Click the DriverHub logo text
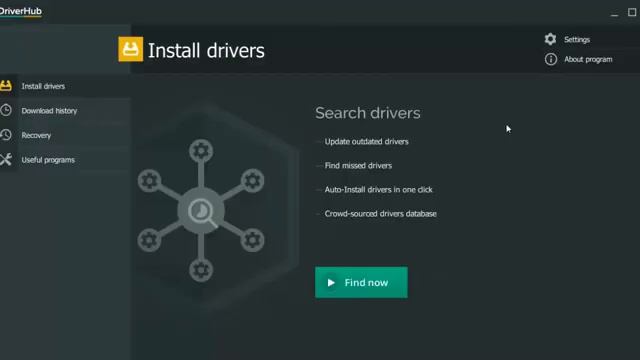This screenshot has height=360, width=640. point(20,11)
